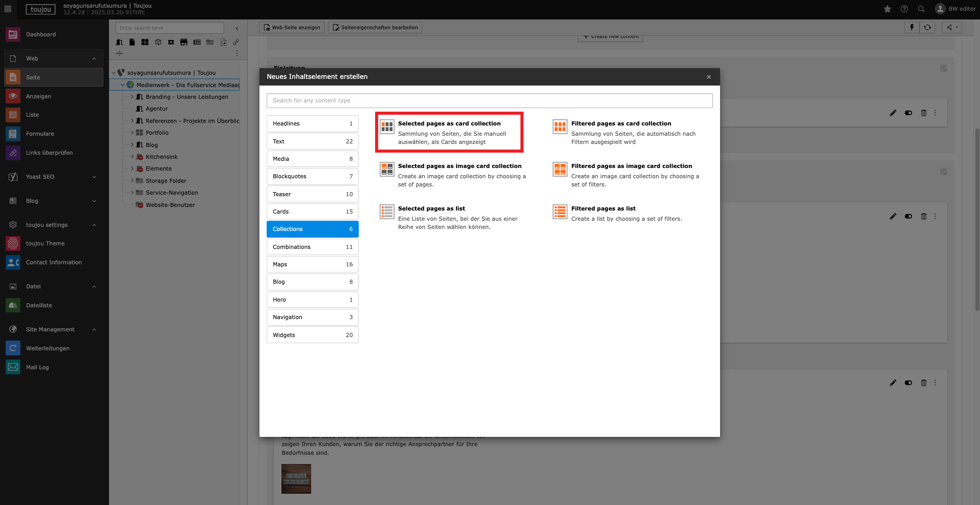The height and width of the screenshot is (505, 980).
Task: Switch to the Cards category tab
Action: [312, 212]
